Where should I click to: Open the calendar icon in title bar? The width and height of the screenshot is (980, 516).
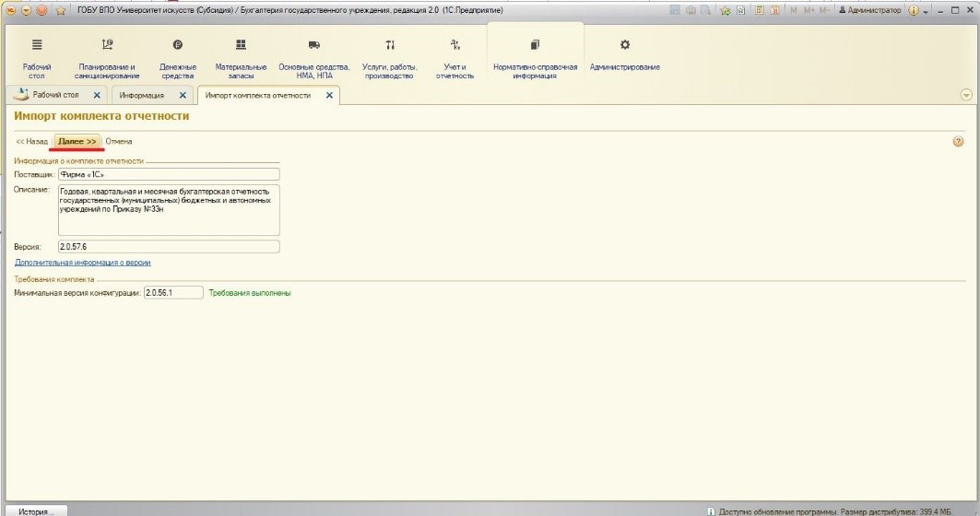[x=775, y=11]
